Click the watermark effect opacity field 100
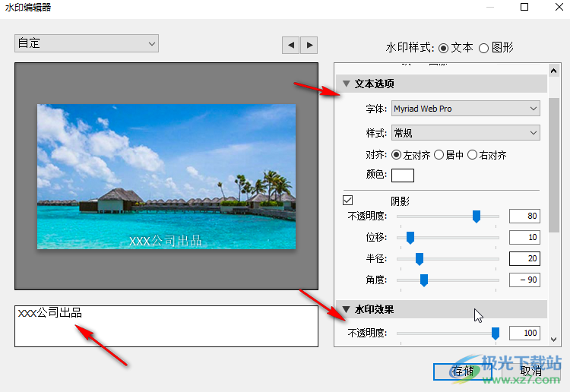The width and height of the screenshot is (570, 392). 524,333
